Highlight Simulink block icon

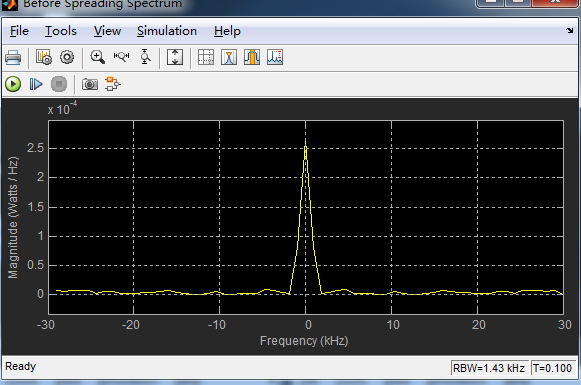click(113, 84)
